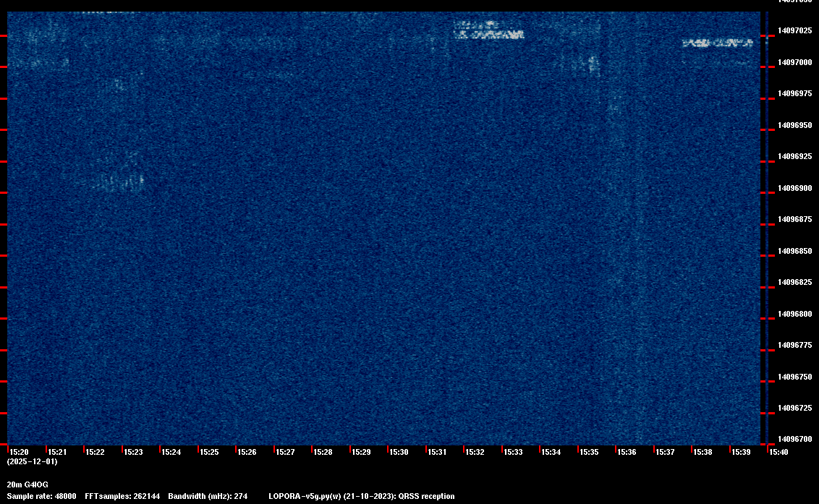Click the 14096825 frequency label
This screenshot has width=819, height=504.
[795, 282]
